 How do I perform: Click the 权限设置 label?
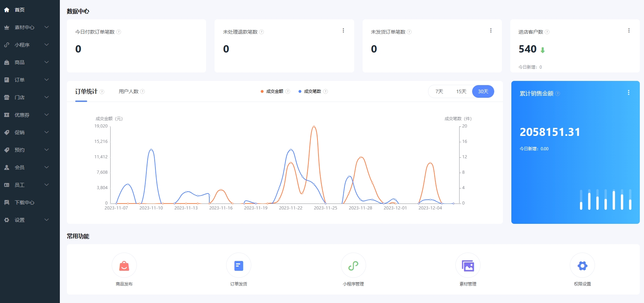point(582,284)
